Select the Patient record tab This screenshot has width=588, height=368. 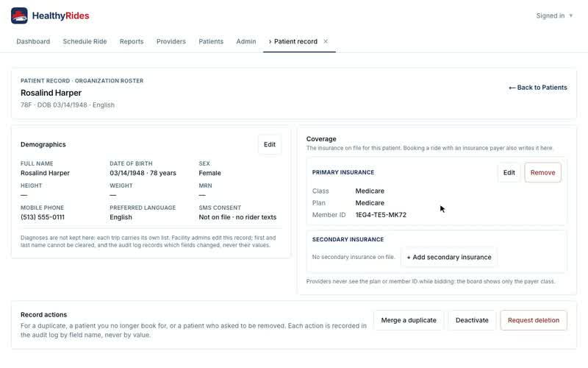pos(295,41)
